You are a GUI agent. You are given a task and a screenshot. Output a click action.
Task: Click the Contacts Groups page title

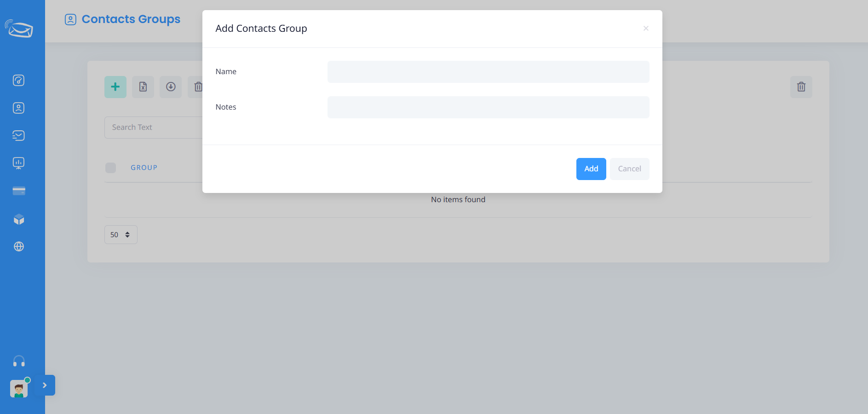coord(131,19)
